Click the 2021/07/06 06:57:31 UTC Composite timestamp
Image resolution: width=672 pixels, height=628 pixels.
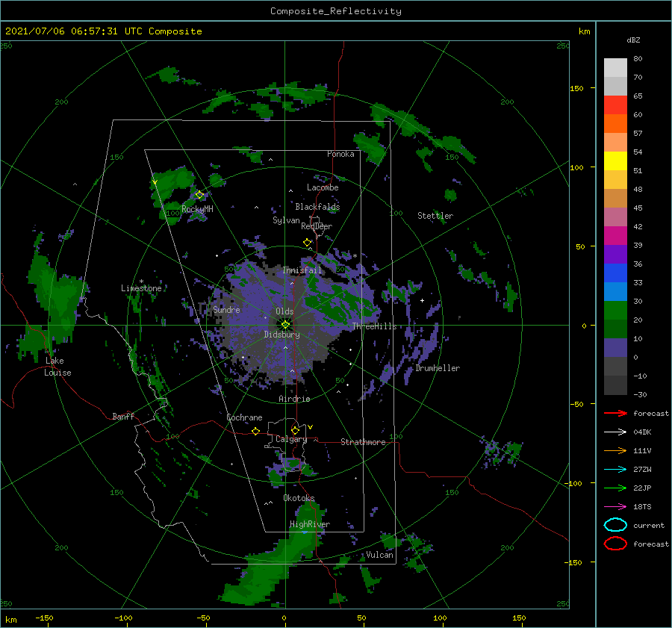(103, 31)
